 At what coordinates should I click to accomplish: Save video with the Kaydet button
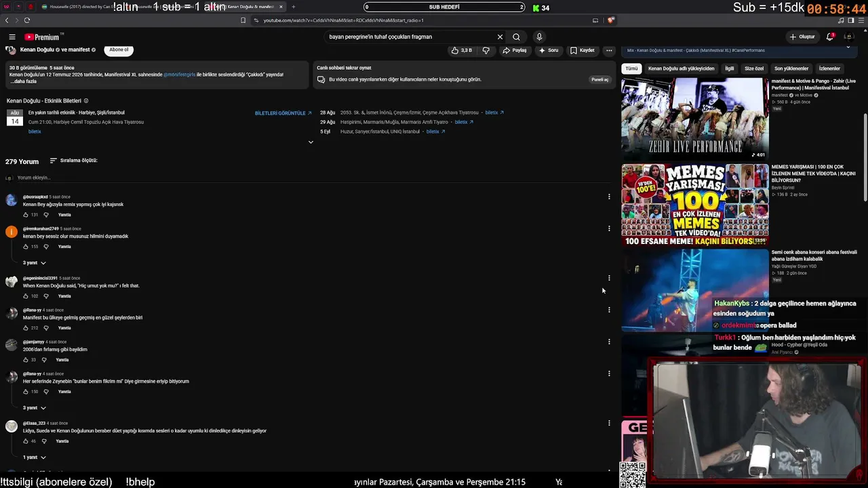583,50
